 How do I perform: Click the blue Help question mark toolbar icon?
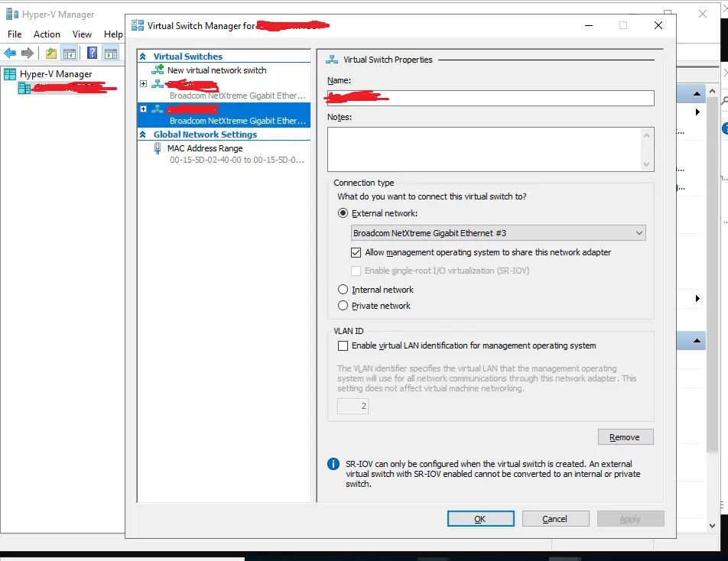tap(93, 53)
